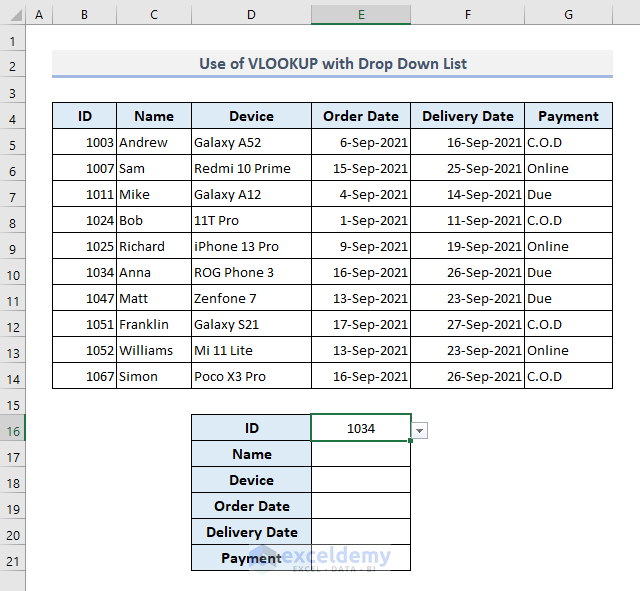Viewport: 640px width, 591px height.
Task: Select the cell 'Franklin'
Action: coord(154,324)
